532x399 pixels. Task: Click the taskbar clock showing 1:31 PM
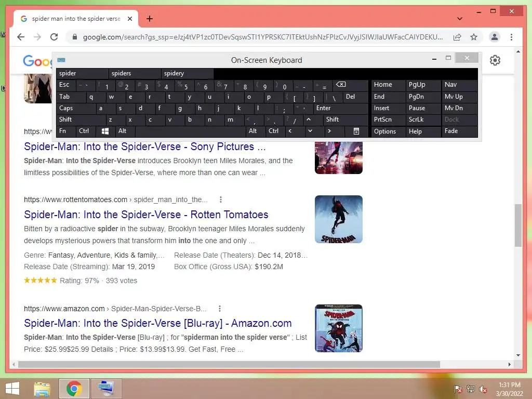tap(509, 389)
